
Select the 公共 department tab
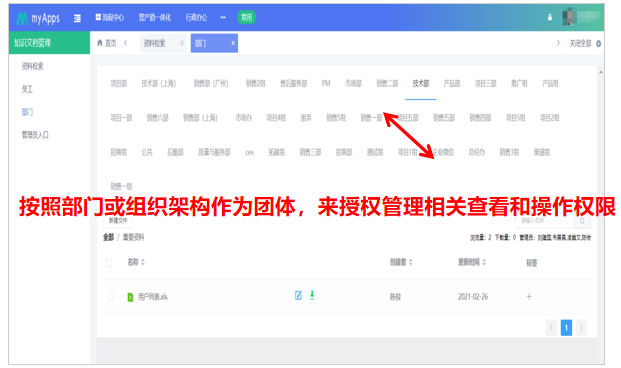click(x=147, y=152)
